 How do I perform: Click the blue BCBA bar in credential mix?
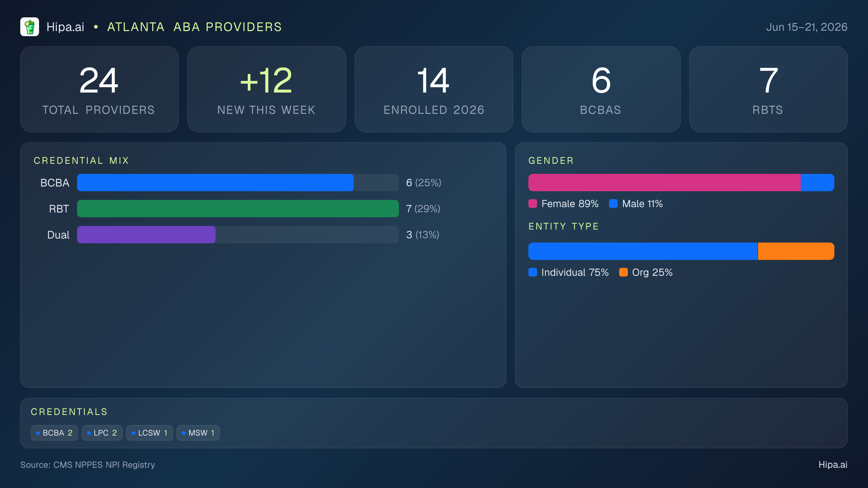[x=215, y=183]
